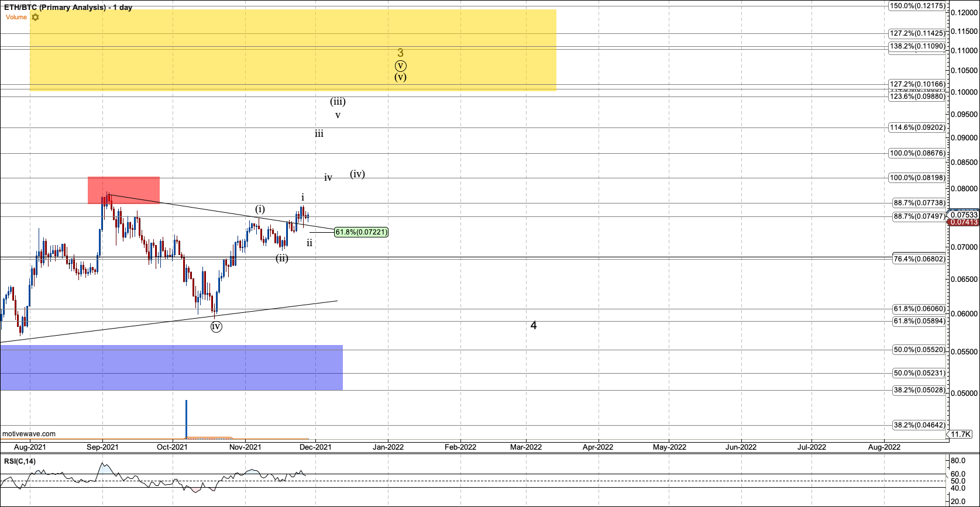980x507 pixels.
Task: Select the 100.0%(0.08198) level label
Action: click(917, 178)
